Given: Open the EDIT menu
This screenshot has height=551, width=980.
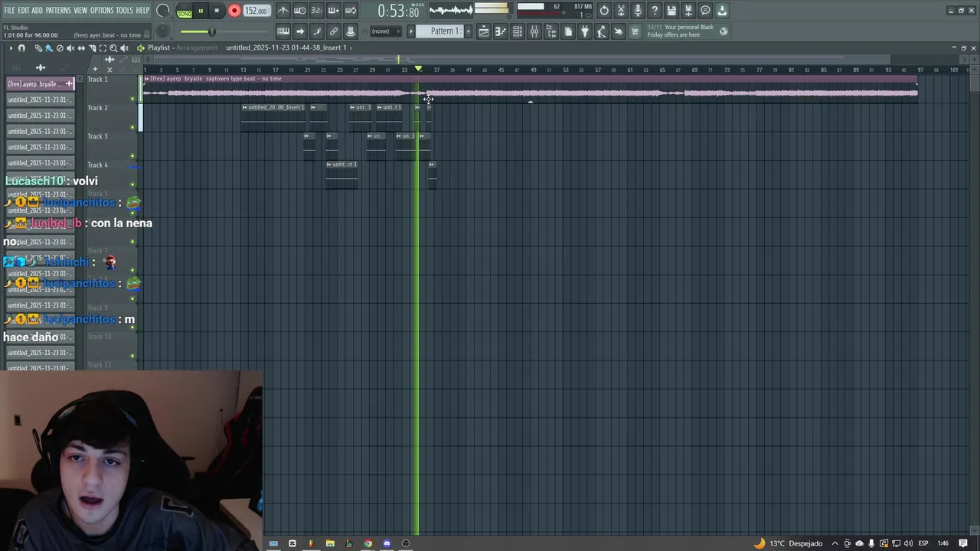Looking at the screenshot, I should [x=24, y=11].
